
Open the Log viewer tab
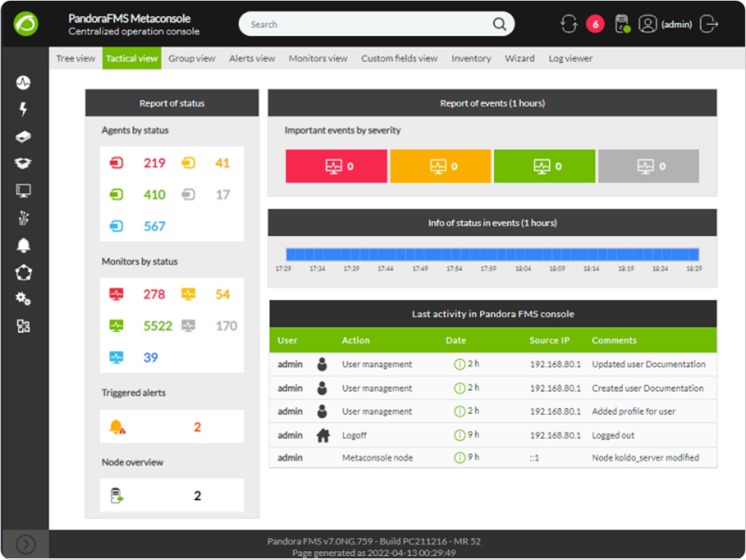click(x=570, y=58)
